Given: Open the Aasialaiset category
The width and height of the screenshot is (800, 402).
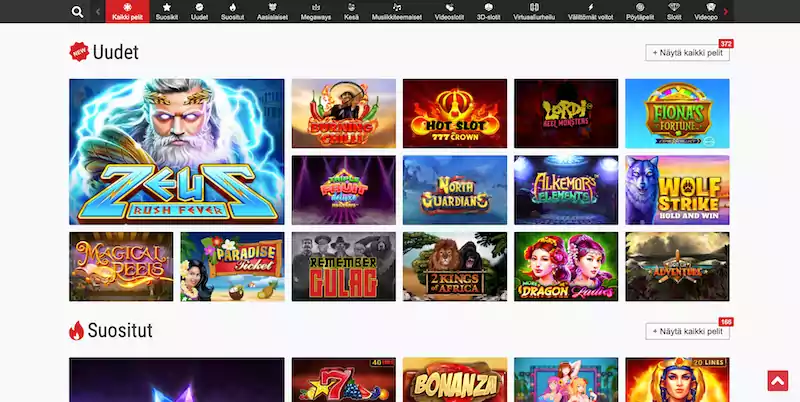Looking at the screenshot, I should [272, 11].
